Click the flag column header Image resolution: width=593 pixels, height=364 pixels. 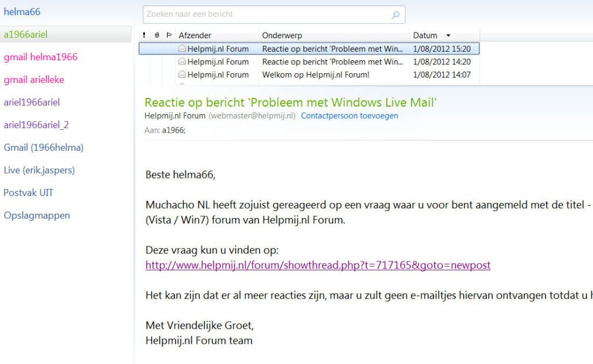coord(169,35)
